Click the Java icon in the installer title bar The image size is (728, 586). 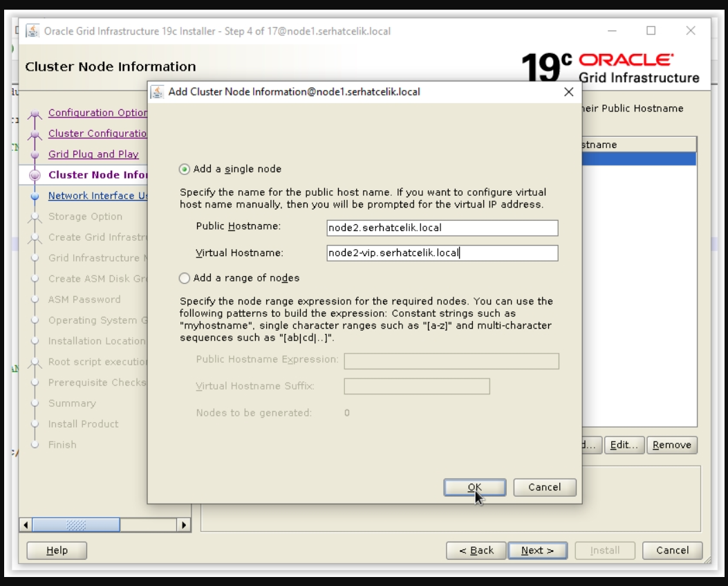pyautogui.click(x=32, y=31)
